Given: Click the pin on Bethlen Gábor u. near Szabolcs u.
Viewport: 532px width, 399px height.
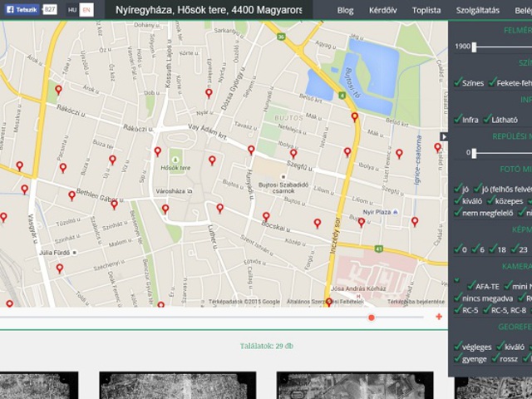Looking at the screenshot, I should click(115, 204).
